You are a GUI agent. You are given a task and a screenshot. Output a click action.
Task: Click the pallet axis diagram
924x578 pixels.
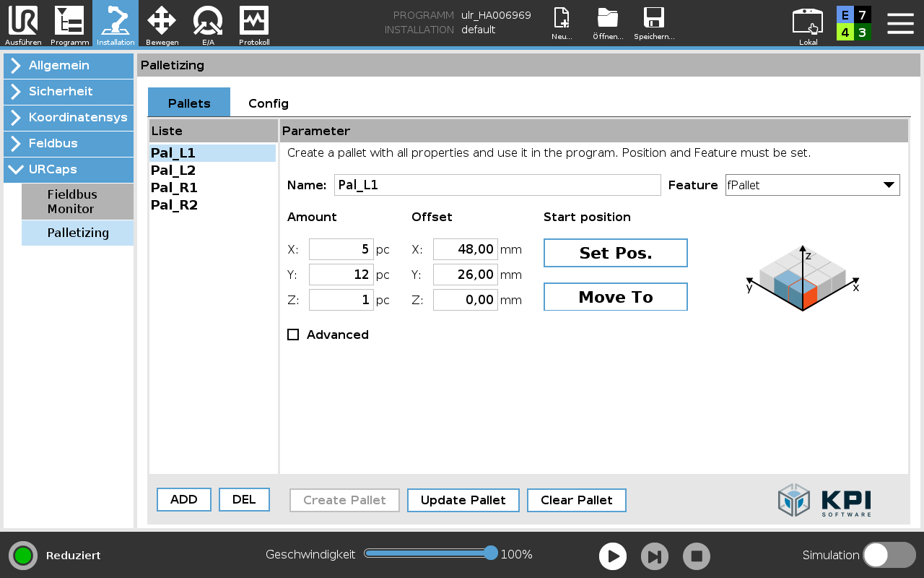pos(803,278)
